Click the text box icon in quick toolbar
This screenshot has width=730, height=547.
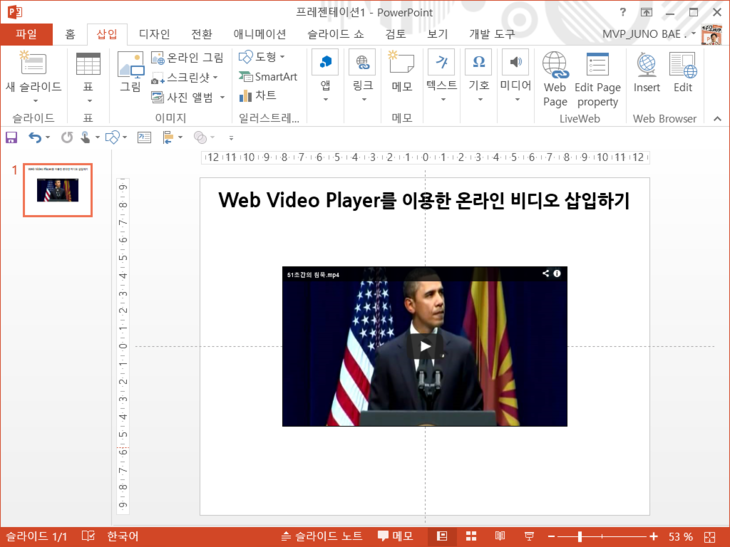144,137
